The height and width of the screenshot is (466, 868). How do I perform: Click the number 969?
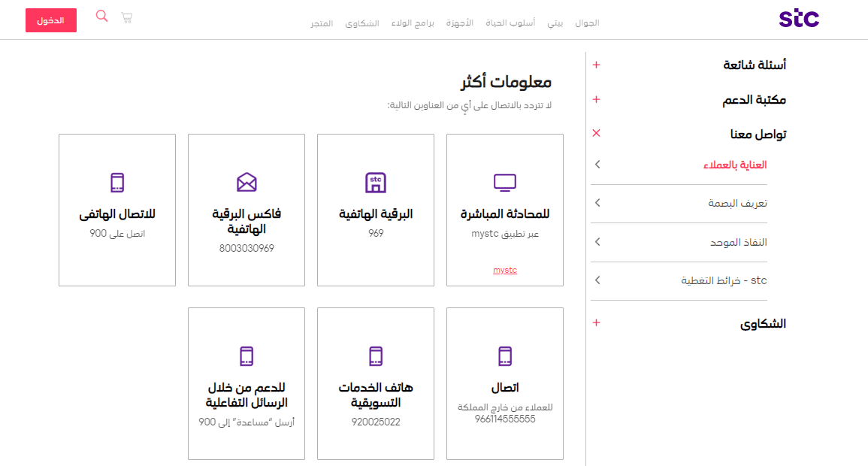point(376,234)
